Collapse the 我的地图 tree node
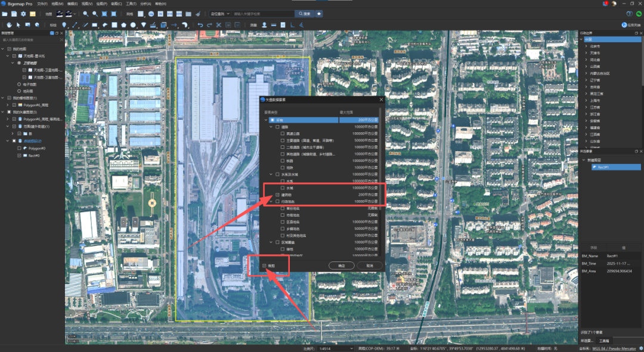This screenshot has height=352, width=644. [3, 49]
